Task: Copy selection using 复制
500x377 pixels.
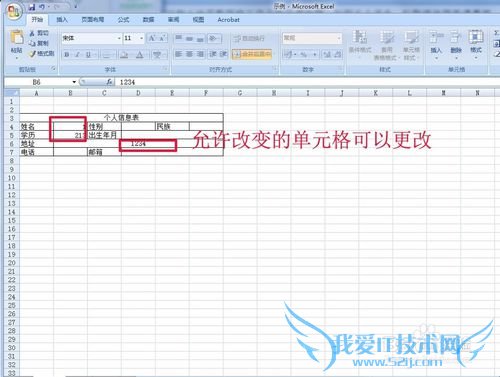Action: click(x=39, y=43)
